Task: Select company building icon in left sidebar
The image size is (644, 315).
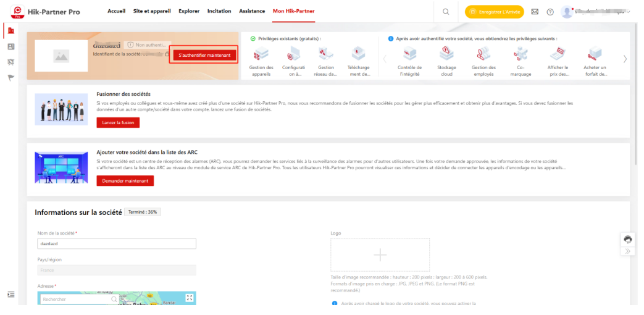Action: [11, 31]
